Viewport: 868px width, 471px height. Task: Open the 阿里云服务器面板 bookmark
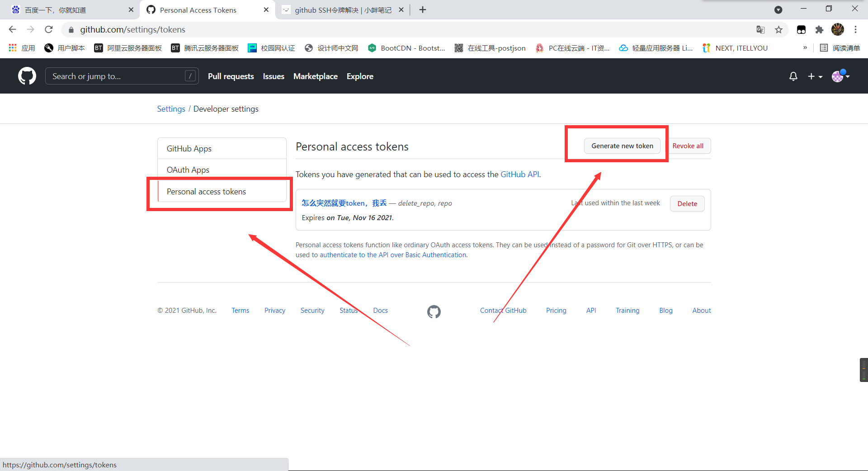tap(128, 48)
